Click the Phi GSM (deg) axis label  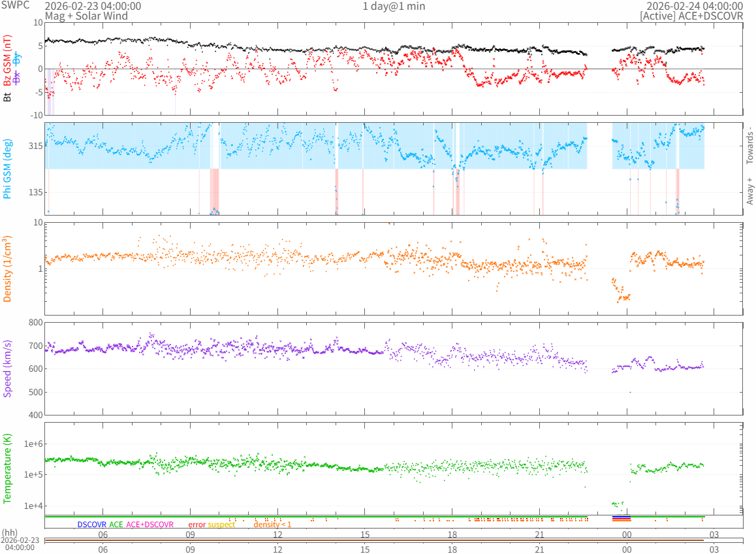point(8,169)
